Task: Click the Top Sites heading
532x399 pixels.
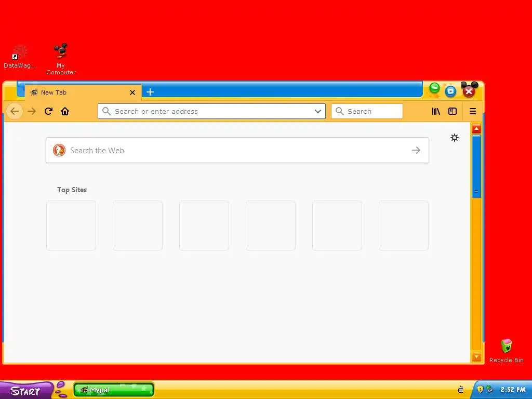Action: 72,190
